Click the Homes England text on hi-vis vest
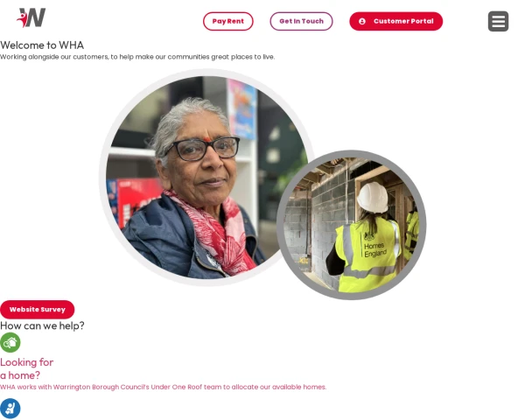The height and width of the screenshot is (420, 525). 375,250
